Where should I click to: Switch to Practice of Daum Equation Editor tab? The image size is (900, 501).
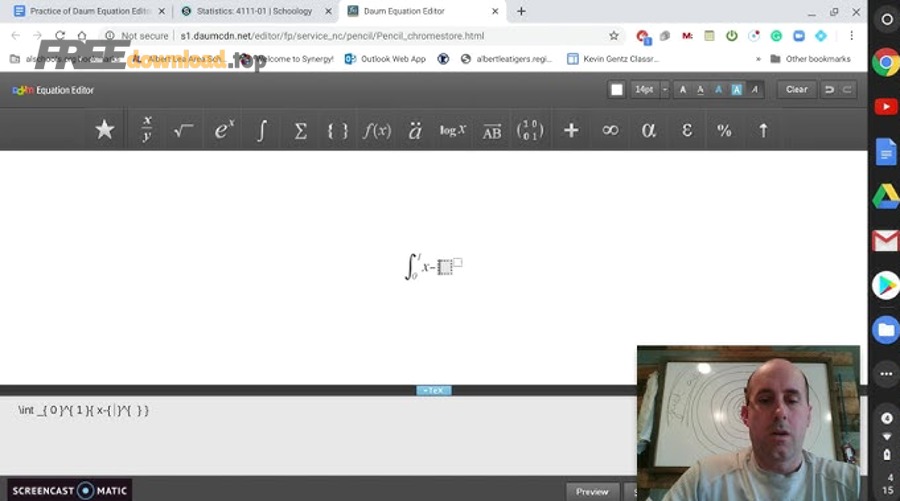[90, 11]
